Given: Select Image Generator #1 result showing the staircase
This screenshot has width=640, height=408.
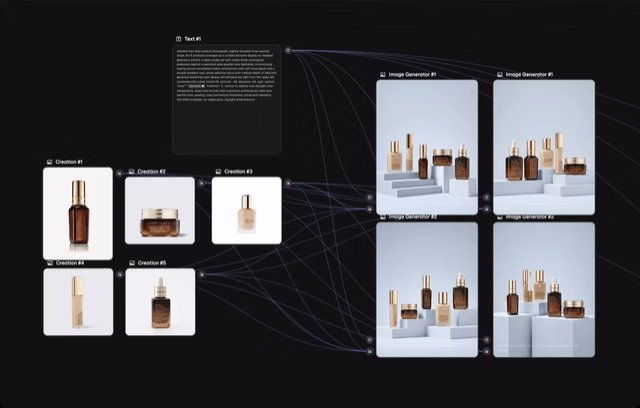Looking at the screenshot, I should tap(427, 147).
